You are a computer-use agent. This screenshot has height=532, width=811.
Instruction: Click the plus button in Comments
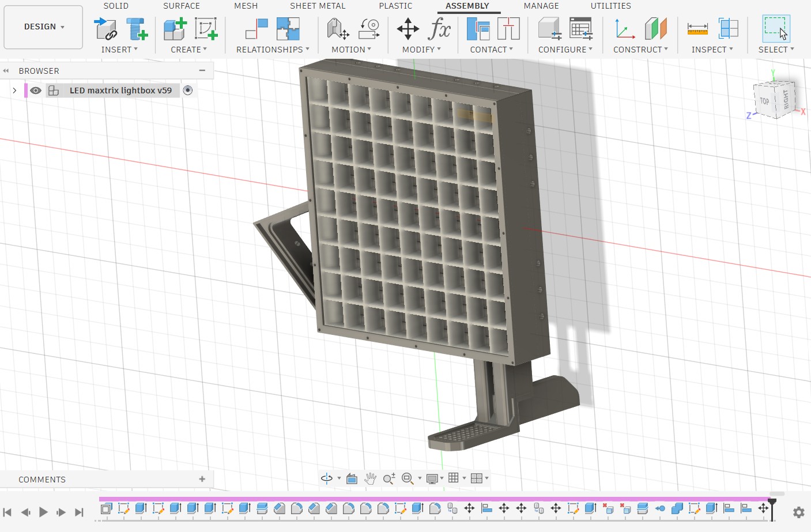point(202,479)
